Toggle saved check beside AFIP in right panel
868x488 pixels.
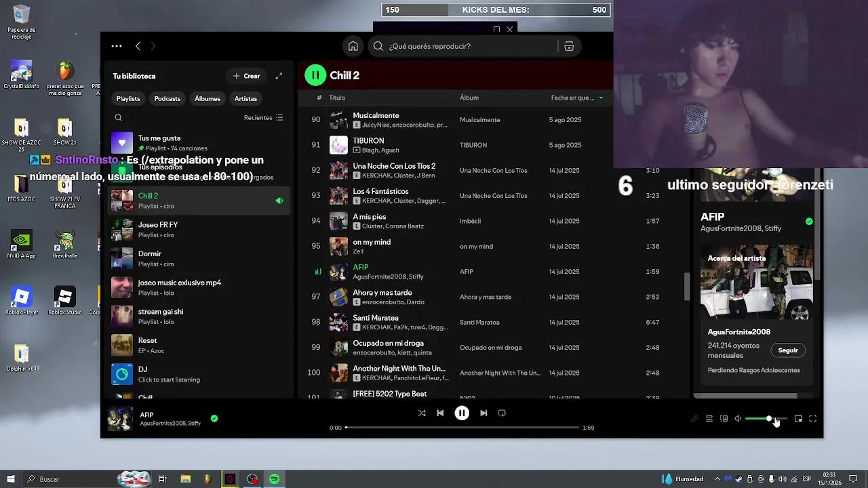809,222
